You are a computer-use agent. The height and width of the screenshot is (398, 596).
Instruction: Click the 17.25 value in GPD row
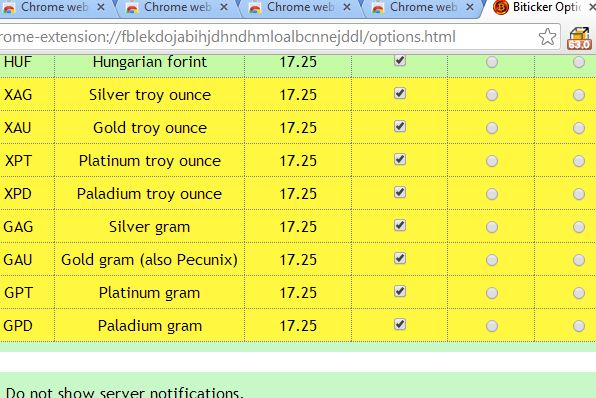pos(298,326)
